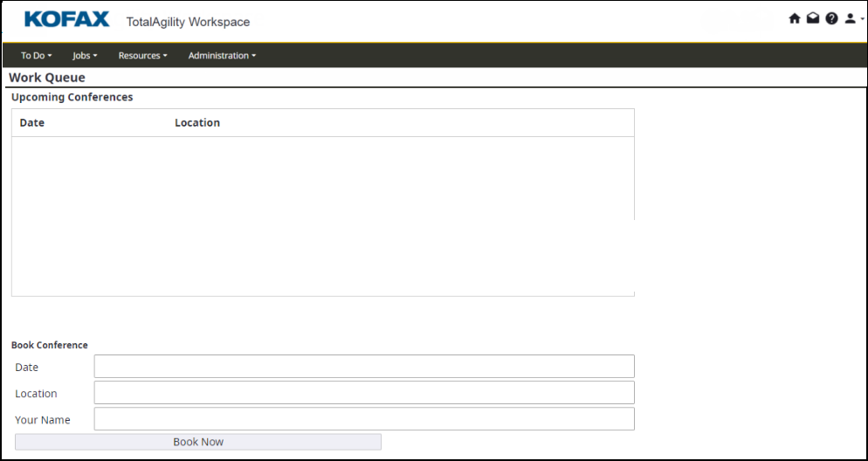Expand the To Do menu
868x461 pixels.
36,55
